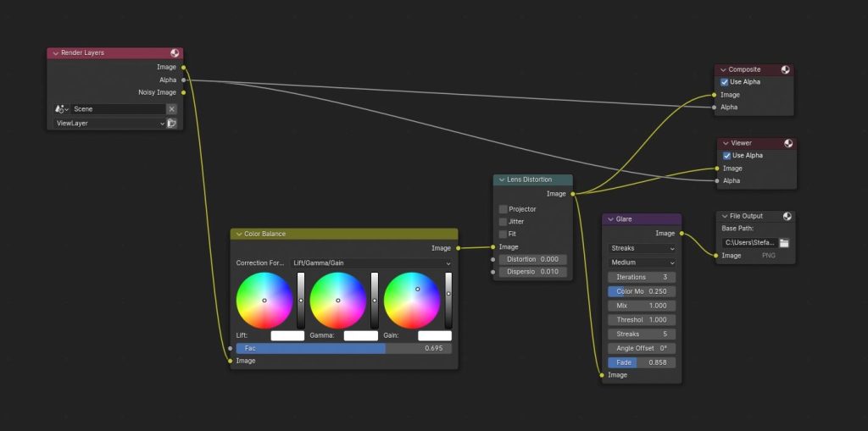The image size is (868, 431).
Task: Click Lens Distortion Image output socket
Action: click(x=572, y=194)
